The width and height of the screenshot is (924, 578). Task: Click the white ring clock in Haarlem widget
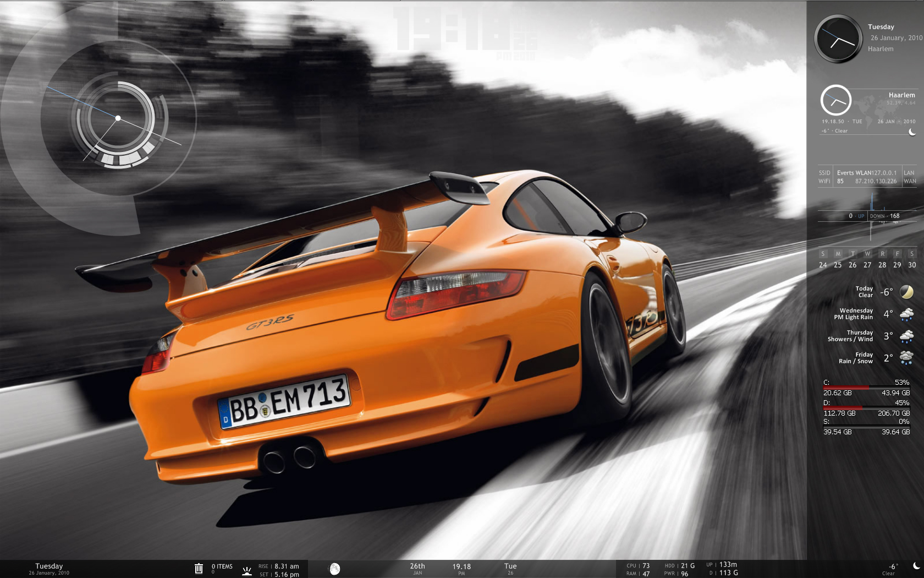[836, 100]
